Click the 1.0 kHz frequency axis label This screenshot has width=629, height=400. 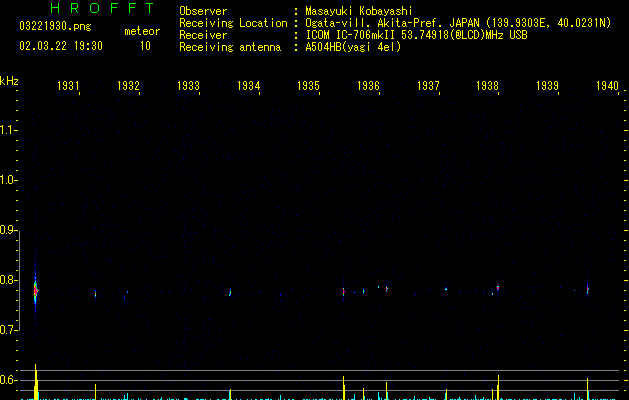(8, 180)
